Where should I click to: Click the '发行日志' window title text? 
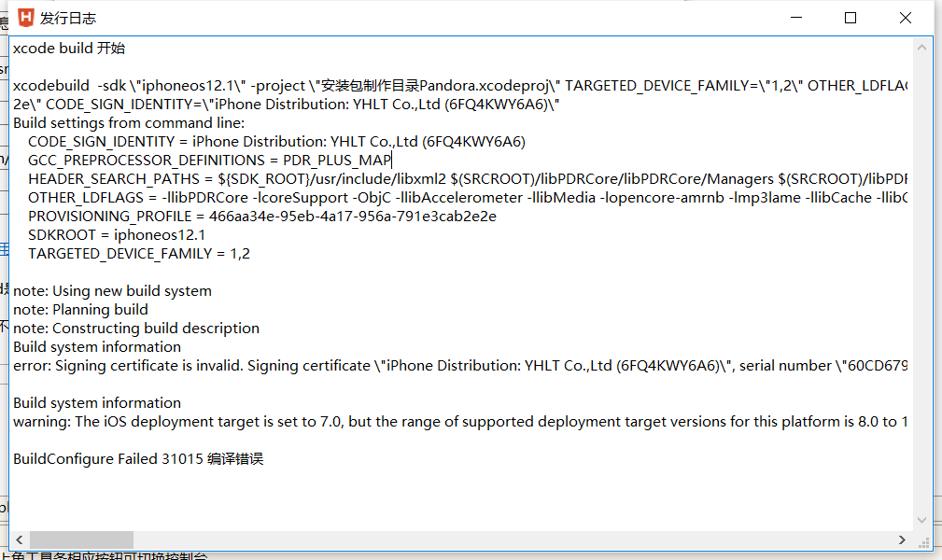[68, 18]
